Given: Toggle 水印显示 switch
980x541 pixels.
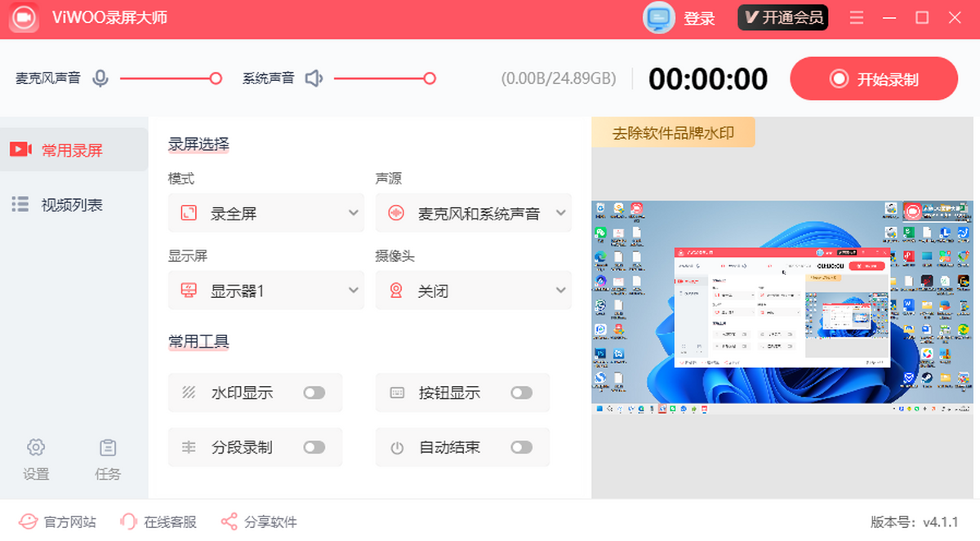Looking at the screenshot, I should pos(314,392).
